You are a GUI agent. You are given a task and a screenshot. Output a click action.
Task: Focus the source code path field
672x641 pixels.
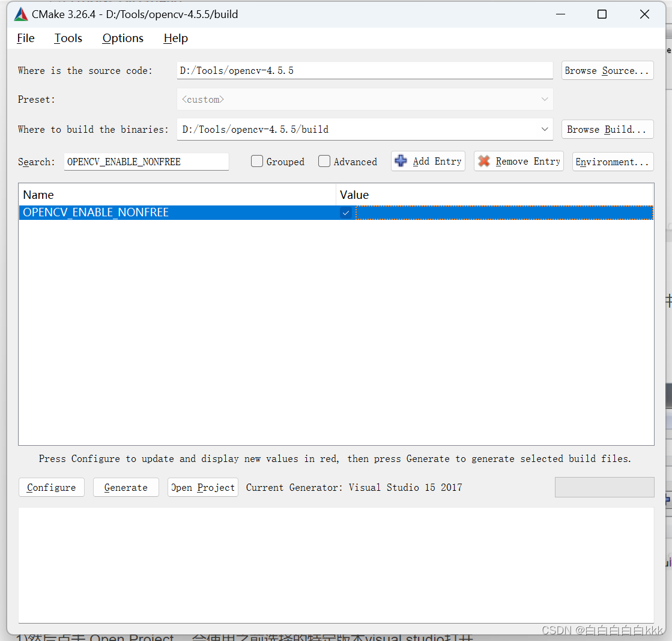365,70
